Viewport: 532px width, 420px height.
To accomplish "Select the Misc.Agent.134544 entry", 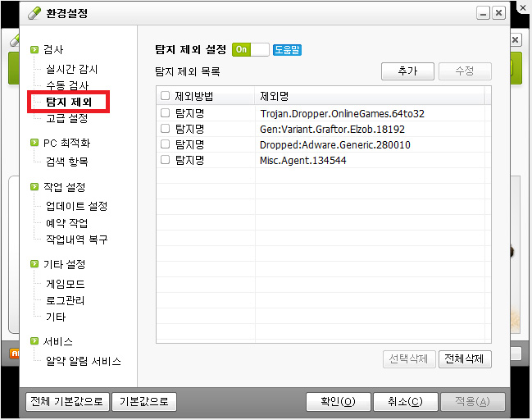I will click(303, 160).
